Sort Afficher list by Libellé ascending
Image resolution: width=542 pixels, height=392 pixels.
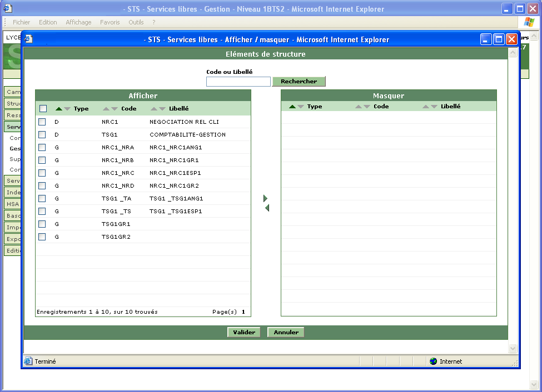154,109
